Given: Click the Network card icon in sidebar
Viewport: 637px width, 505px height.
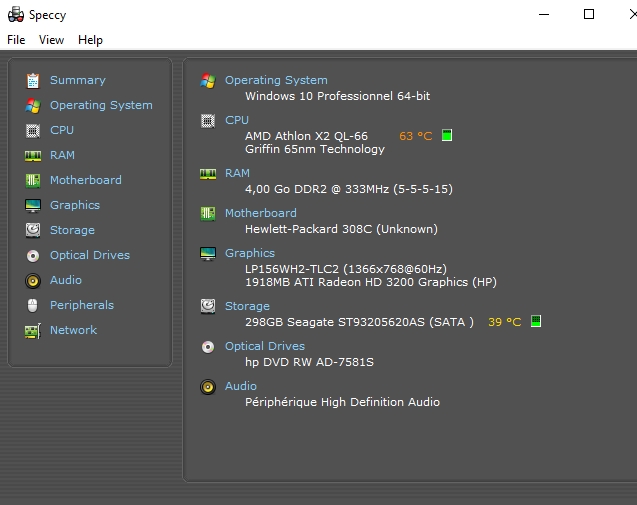Looking at the screenshot, I should 33,330.
